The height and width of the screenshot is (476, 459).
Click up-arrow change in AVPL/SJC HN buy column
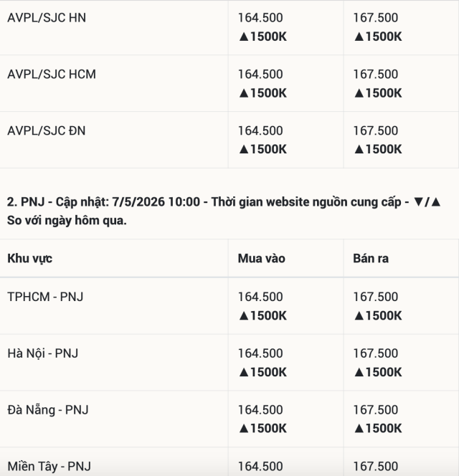click(x=262, y=37)
